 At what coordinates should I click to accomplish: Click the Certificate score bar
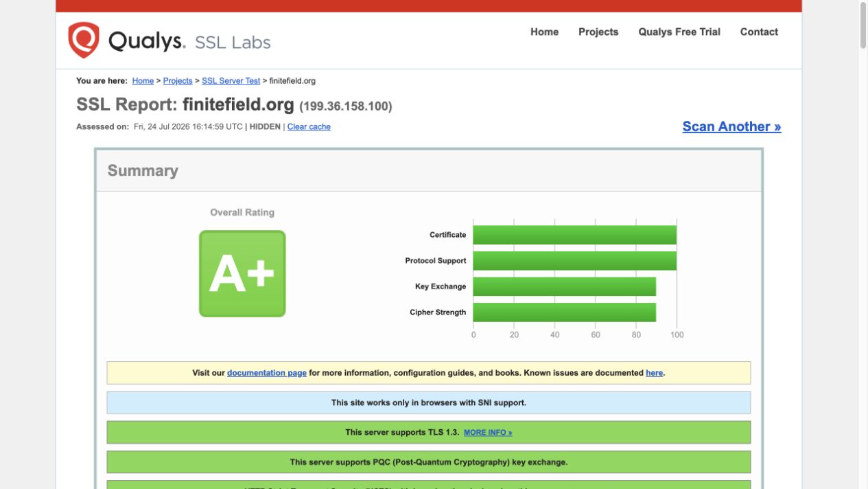tap(575, 235)
